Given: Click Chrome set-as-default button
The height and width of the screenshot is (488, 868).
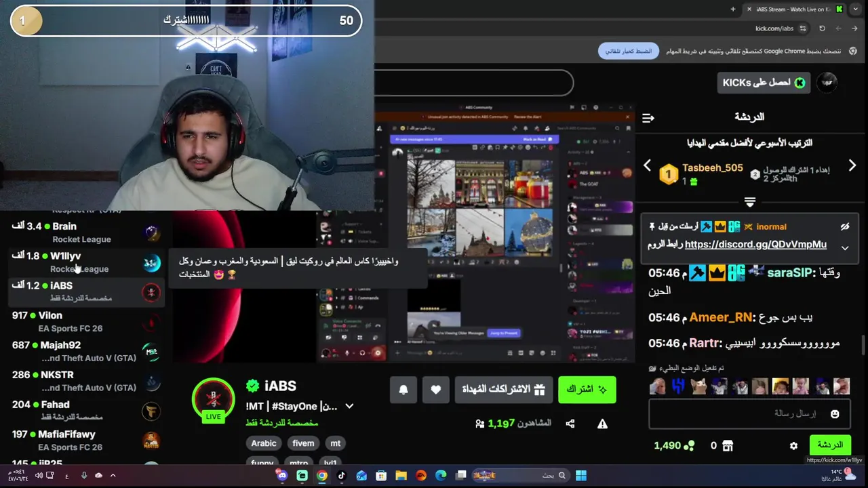Looking at the screenshot, I should (x=629, y=51).
